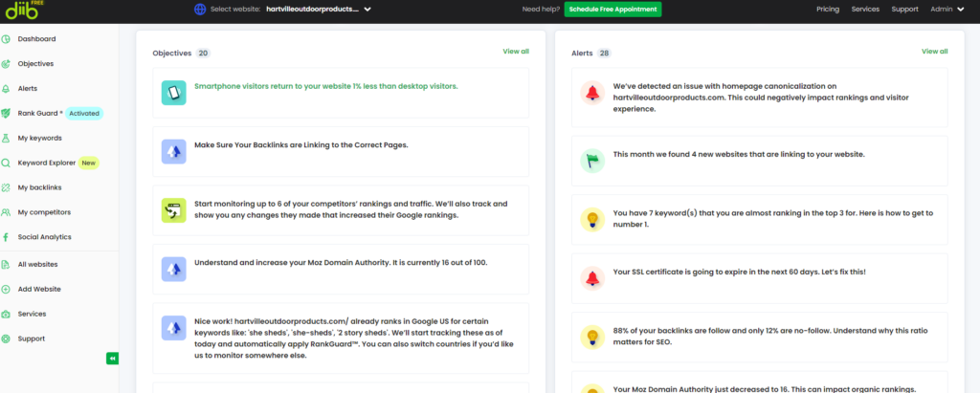Click 'Need help?' text in header
The width and height of the screenshot is (980, 393).
[x=540, y=10]
